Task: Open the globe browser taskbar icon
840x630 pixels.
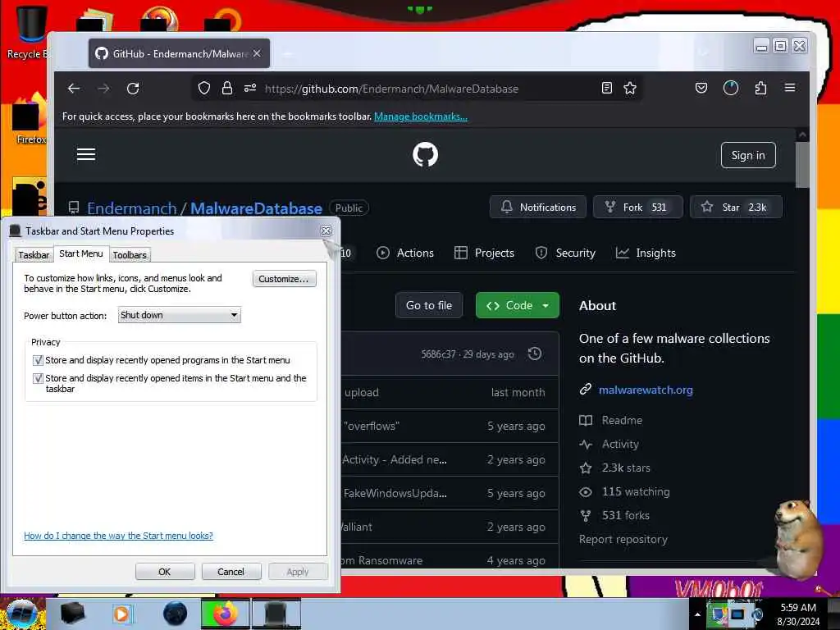Action: 176,614
